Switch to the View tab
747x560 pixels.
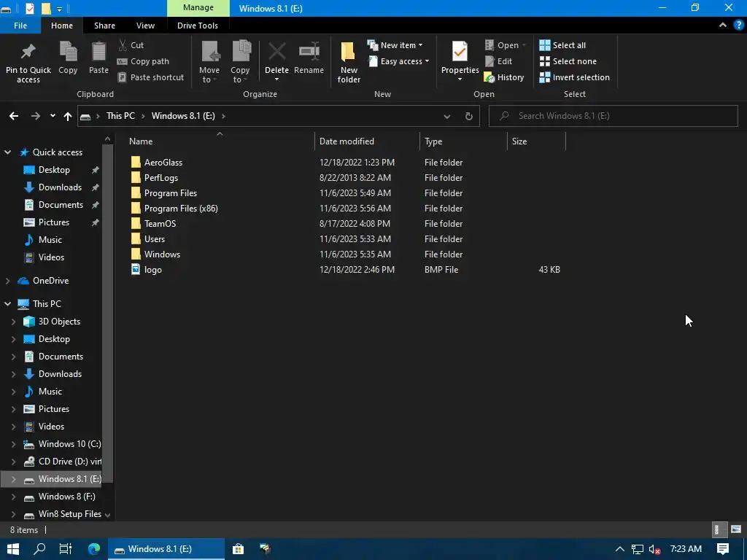pyautogui.click(x=145, y=26)
